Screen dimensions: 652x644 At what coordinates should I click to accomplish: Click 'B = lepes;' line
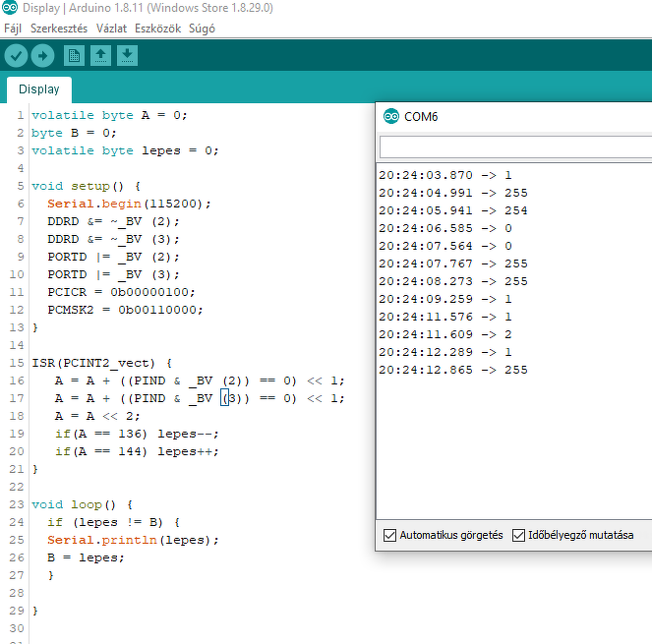tap(86, 557)
